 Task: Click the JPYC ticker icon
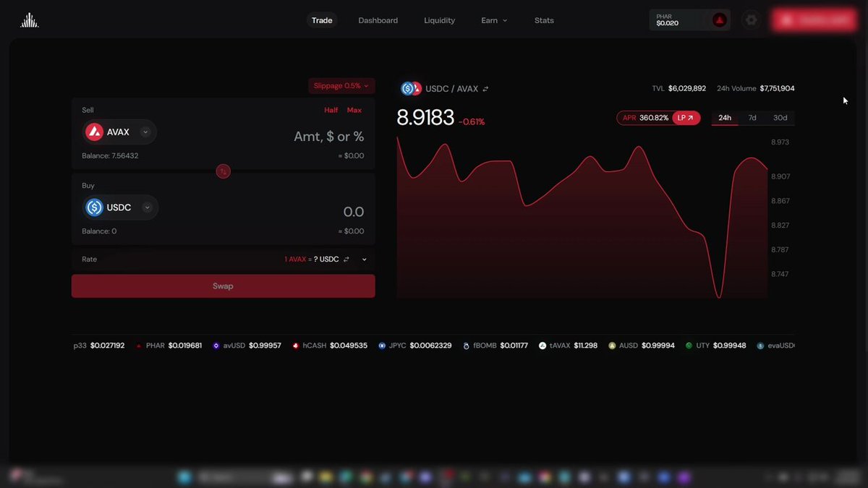click(382, 346)
